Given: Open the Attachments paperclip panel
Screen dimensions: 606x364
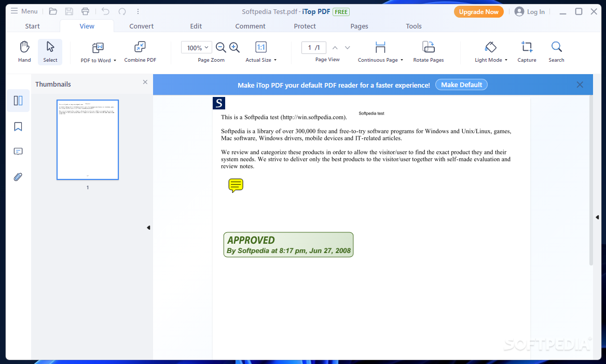Looking at the screenshot, I should click(18, 177).
